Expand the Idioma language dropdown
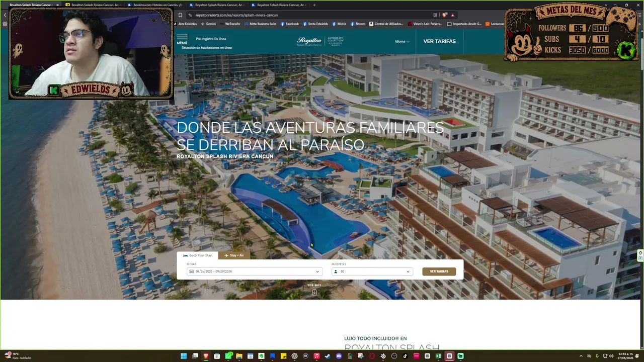This screenshot has height=362, width=644. [x=402, y=41]
